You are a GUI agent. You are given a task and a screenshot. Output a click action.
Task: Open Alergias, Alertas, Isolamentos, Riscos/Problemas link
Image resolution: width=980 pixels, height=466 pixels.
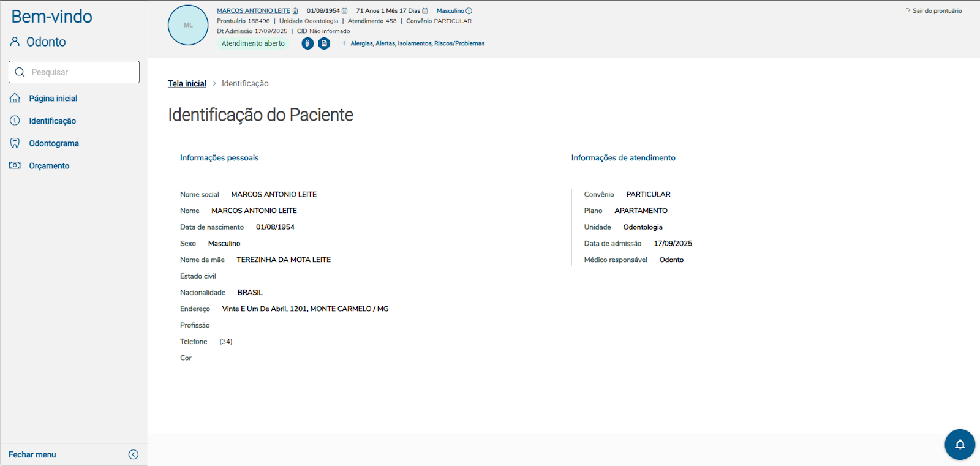tap(418, 43)
